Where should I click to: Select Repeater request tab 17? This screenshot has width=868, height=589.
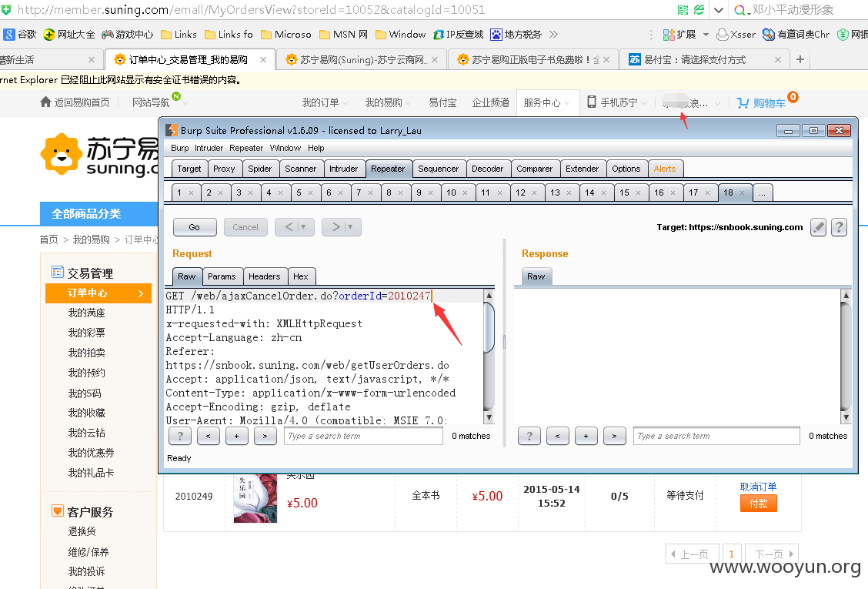693,192
